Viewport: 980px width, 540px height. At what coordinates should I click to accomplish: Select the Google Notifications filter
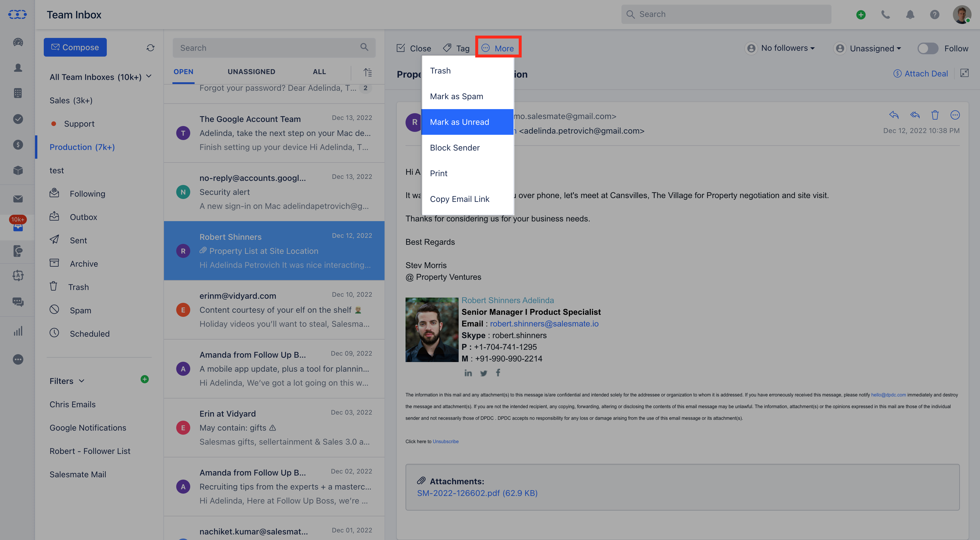pos(88,428)
